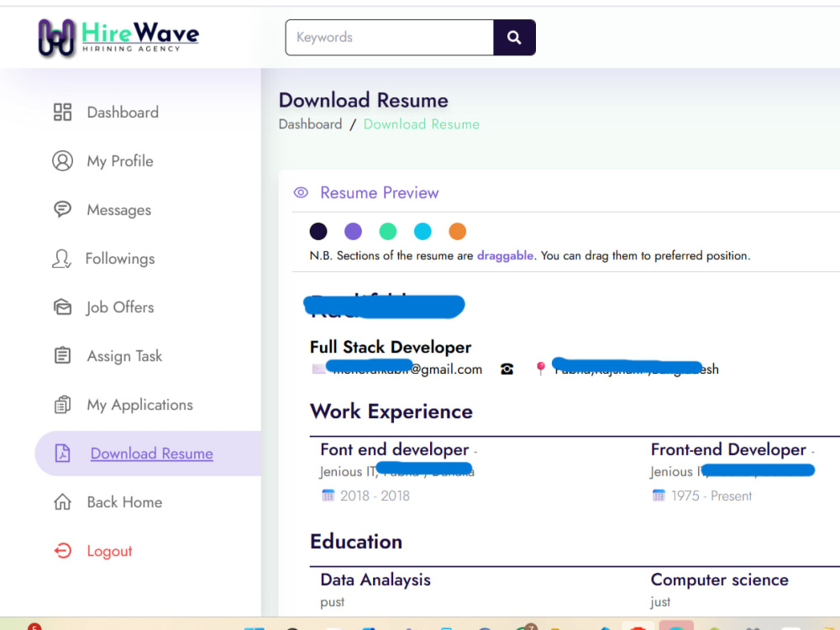Click the search magnifier button
The width and height of the screenshot is (840, 630).
pyautogui.click(x=514, y=38)
